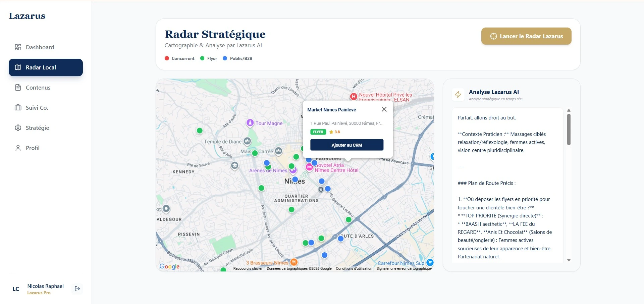Click the grey marker above Aldegour
The height and width of the screenshot is (304, 644).
click(x=166, y=209)
